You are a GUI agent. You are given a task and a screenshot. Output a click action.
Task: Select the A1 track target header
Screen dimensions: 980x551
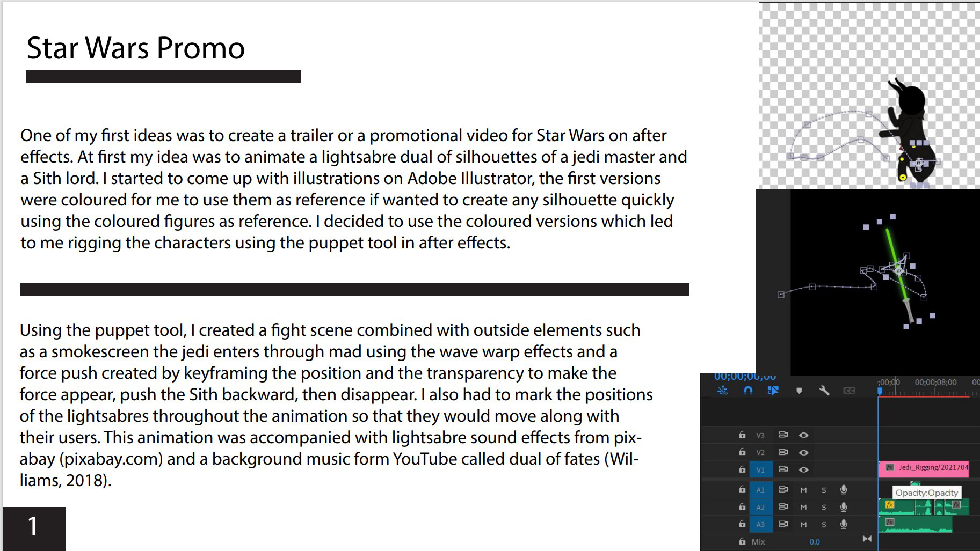pyautogui.click(x=761, y=489)
